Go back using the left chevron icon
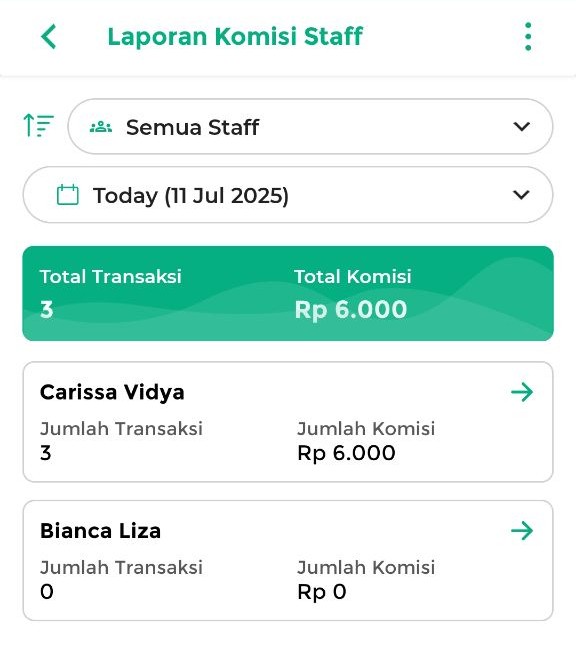 (48, 37)
